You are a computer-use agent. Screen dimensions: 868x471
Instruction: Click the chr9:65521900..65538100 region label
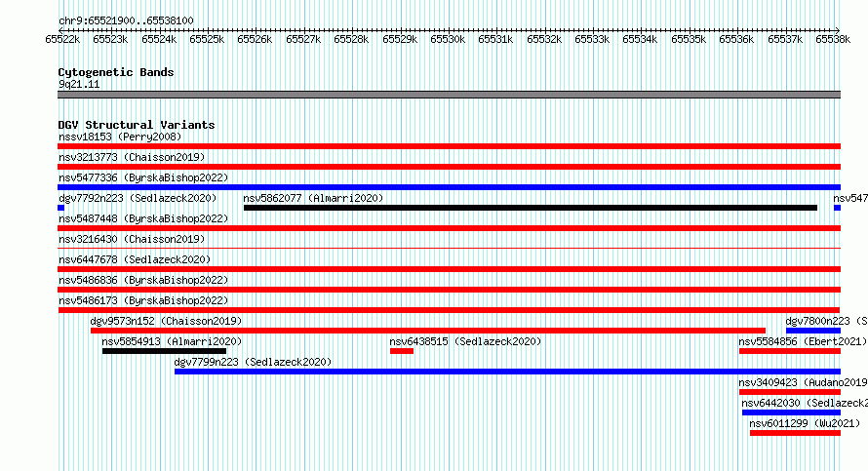point(126,21)
